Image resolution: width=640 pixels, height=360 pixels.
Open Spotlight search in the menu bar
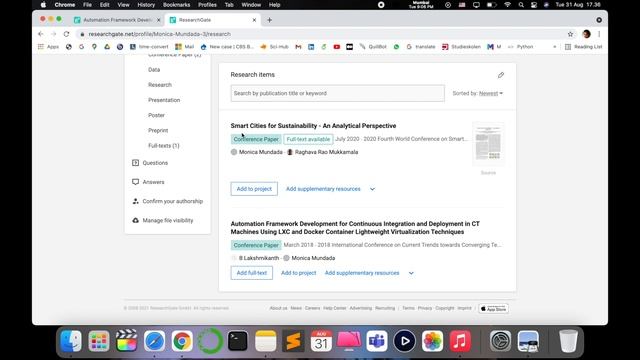click(521, 5)
